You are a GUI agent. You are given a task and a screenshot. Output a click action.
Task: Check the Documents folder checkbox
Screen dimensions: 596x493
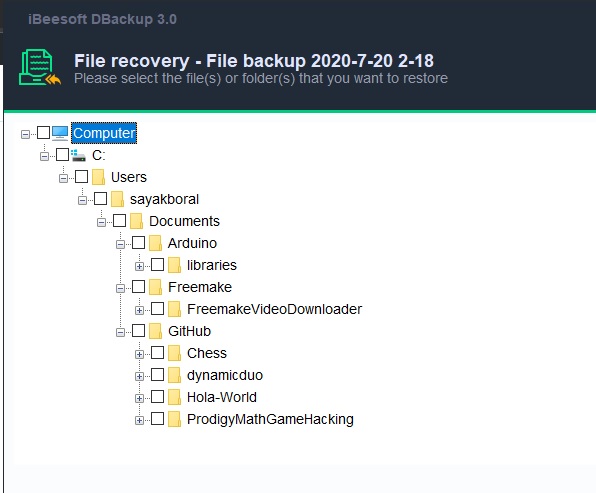pos(119,220)
